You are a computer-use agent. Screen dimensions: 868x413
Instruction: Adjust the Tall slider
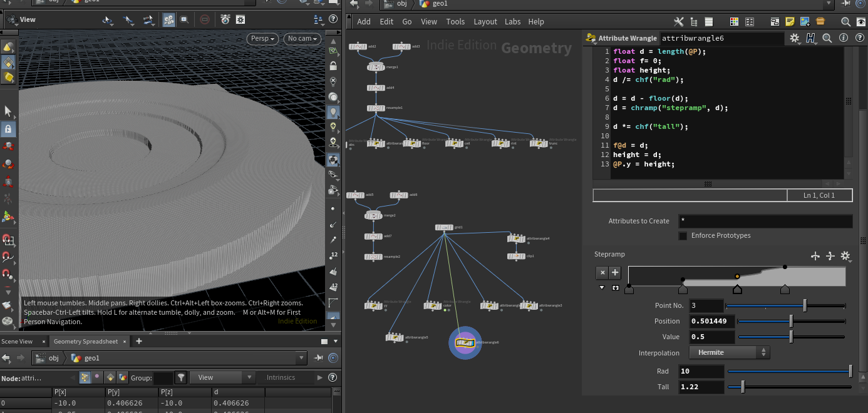pyautogui.click(x=789, y=387)
